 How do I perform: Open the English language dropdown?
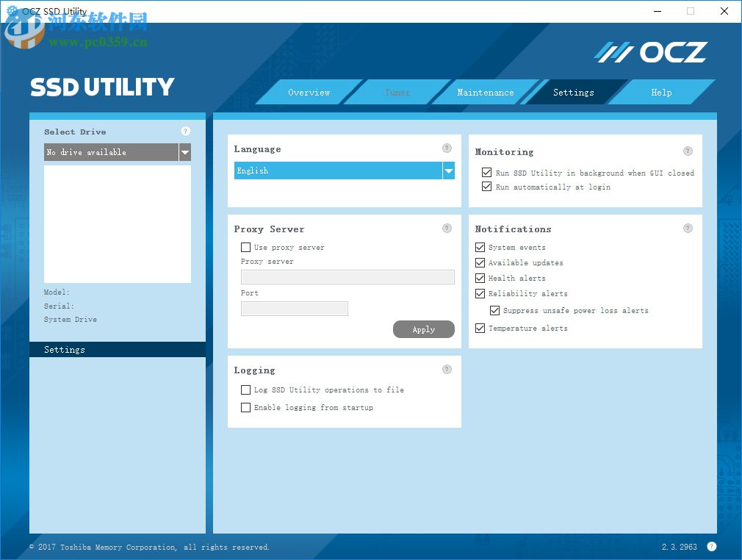tap(448, 170)
